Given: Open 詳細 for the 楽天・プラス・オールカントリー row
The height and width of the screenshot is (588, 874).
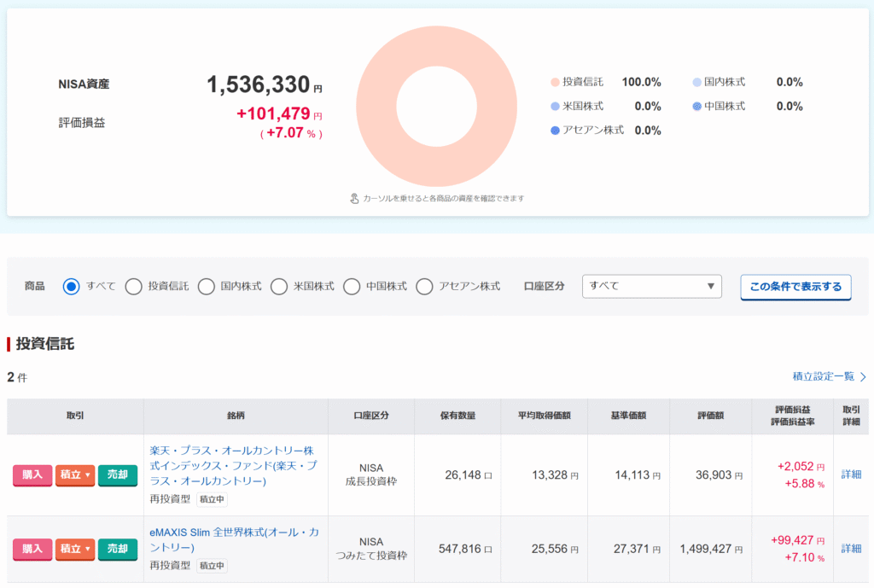Looking at the screenshot, I should (851, 474).
